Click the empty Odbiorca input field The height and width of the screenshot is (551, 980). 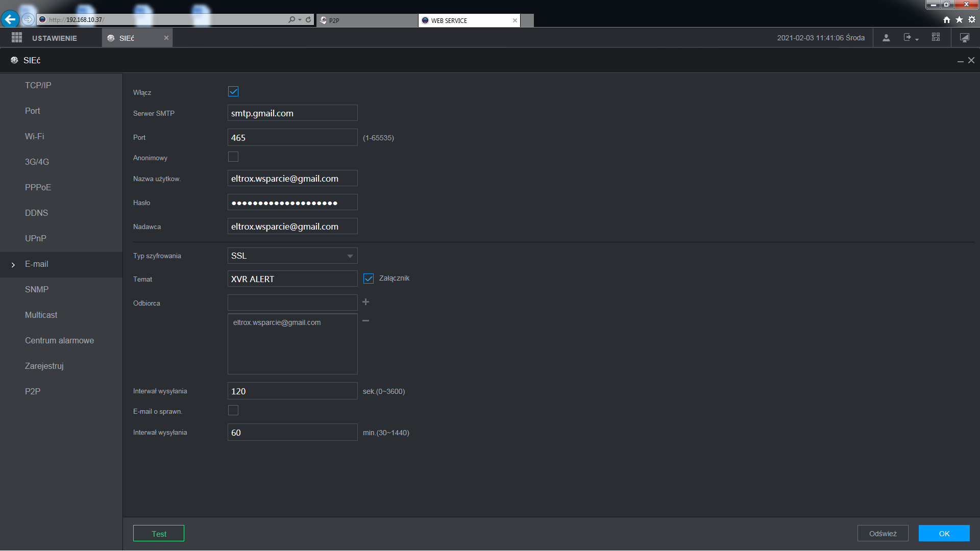coord(292,303)
